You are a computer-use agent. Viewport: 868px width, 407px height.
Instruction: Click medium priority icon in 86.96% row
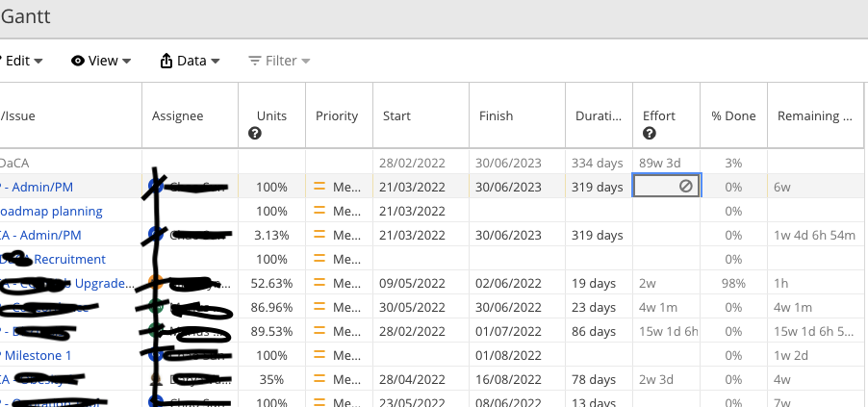pos(319,307)
